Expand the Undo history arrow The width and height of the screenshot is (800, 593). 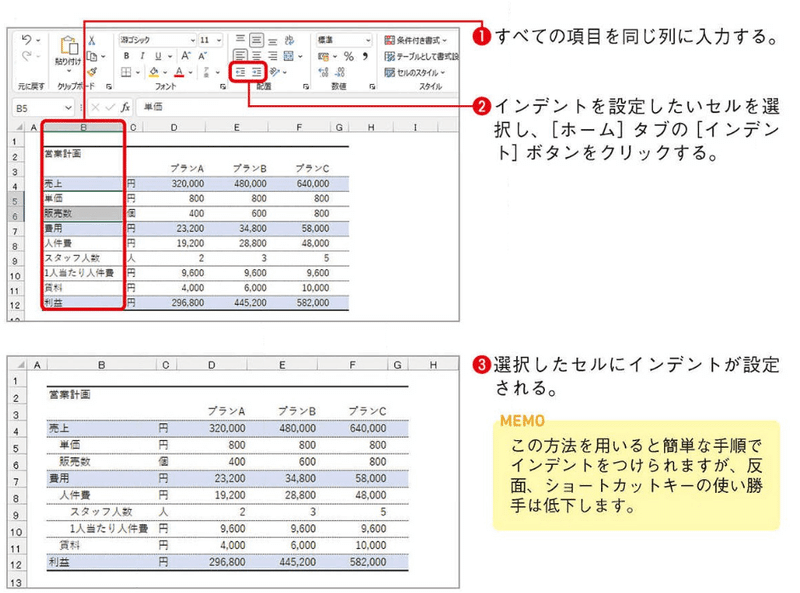point(38,40)
